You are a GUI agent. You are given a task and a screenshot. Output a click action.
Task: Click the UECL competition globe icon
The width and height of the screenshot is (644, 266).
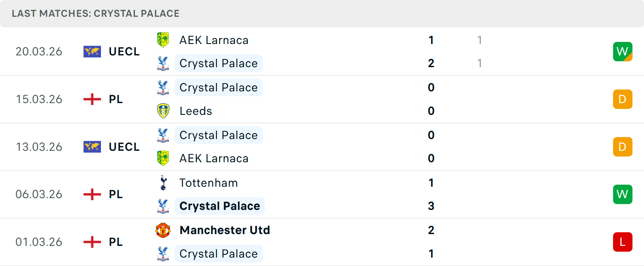[x=92, y=51]
